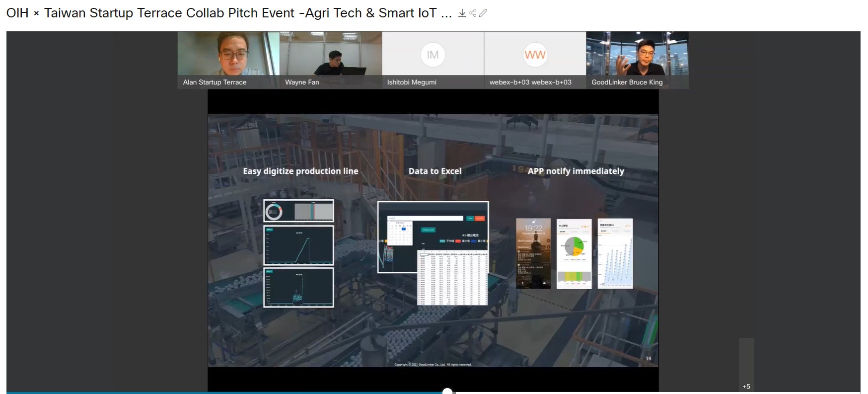
Task: Click the download recording icon
Action: coord(462,13)
